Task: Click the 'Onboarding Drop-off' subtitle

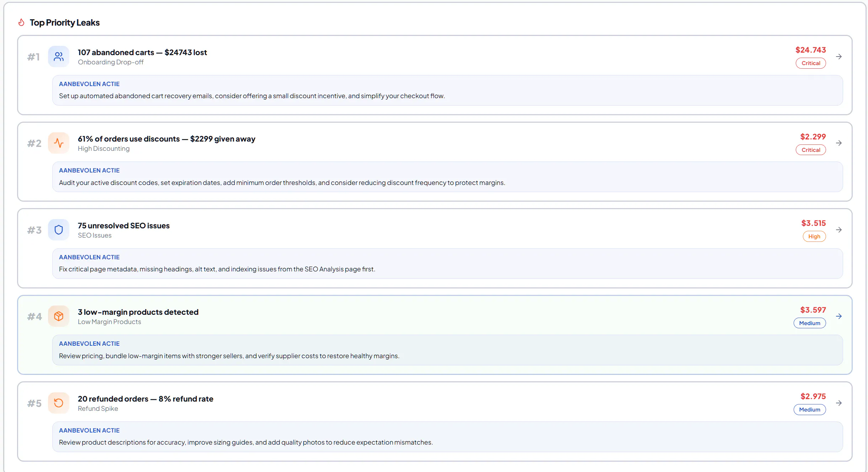Action: (111, 62)
